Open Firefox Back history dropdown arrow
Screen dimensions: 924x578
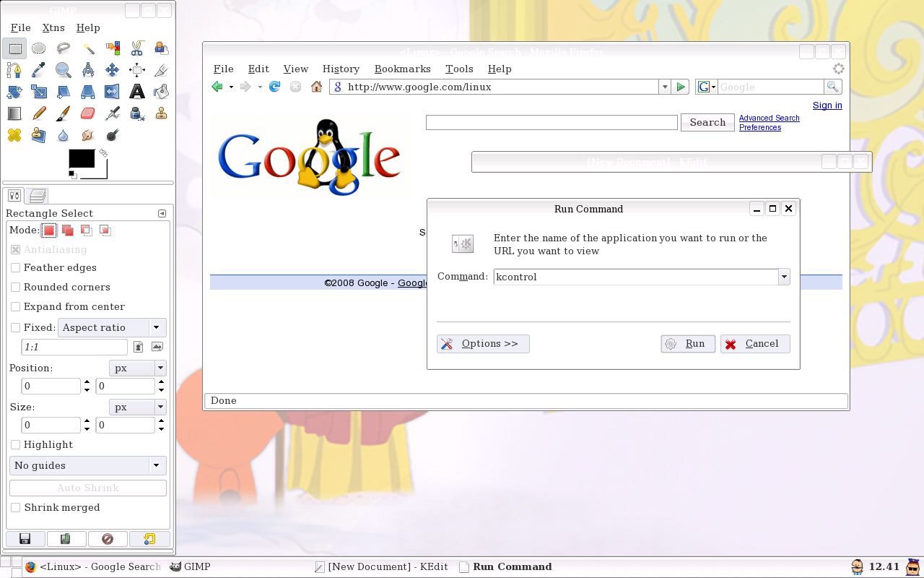tap(231, 87)
